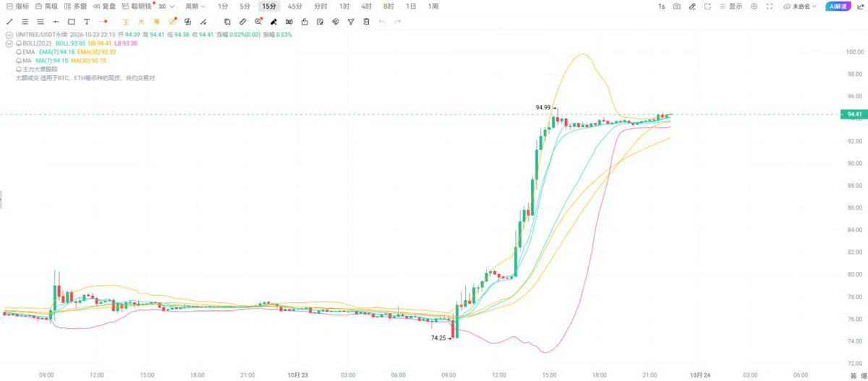868x381 pixels.
Task: Switch to the 45分 timeframe
Action: [x=295, y=6]
